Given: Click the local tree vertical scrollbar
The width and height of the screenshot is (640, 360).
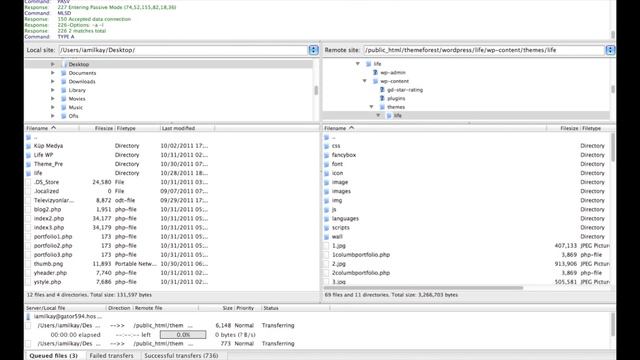Looking at the screenshot, I should tap(316, 90).
